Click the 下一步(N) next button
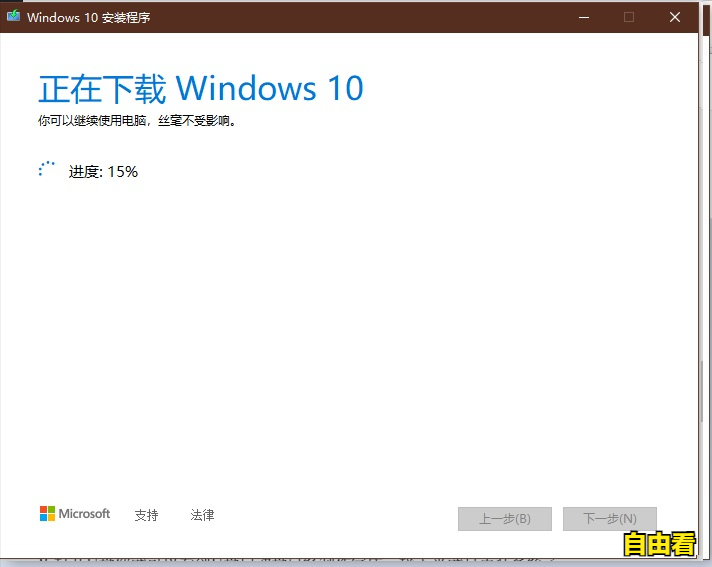The width and height of the screenshot is (712, 567). tap(610, 519)
